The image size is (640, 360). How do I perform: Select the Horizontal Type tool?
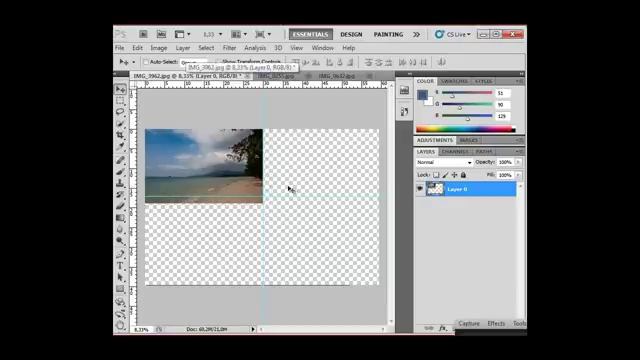[120, 266]
